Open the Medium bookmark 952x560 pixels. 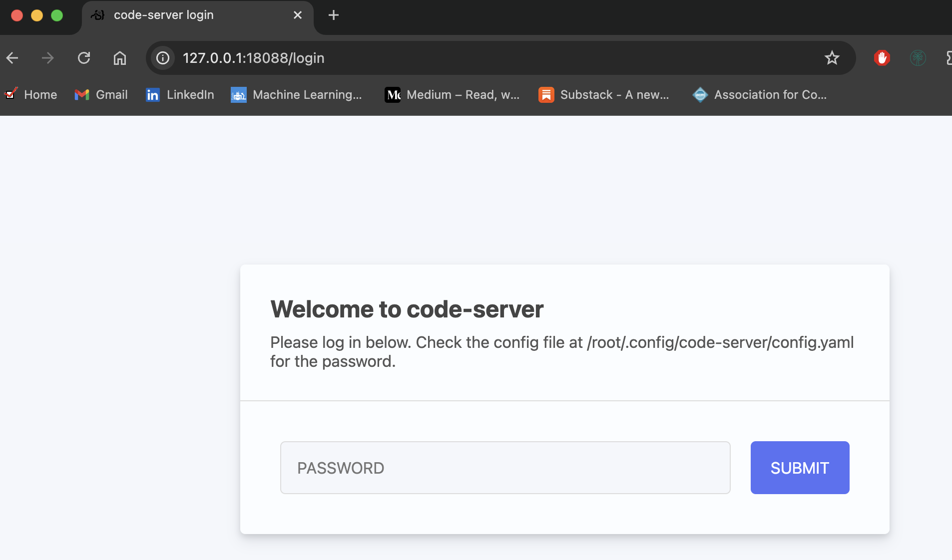[453, 95]
